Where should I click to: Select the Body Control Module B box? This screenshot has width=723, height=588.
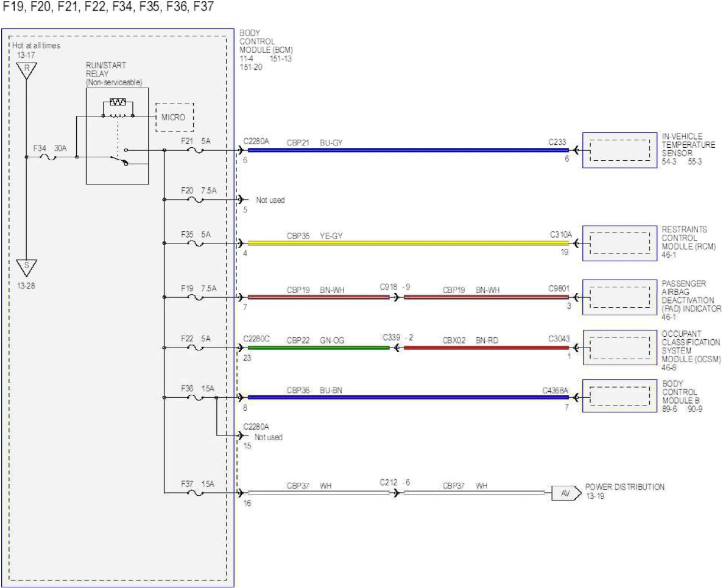[620, 396]
